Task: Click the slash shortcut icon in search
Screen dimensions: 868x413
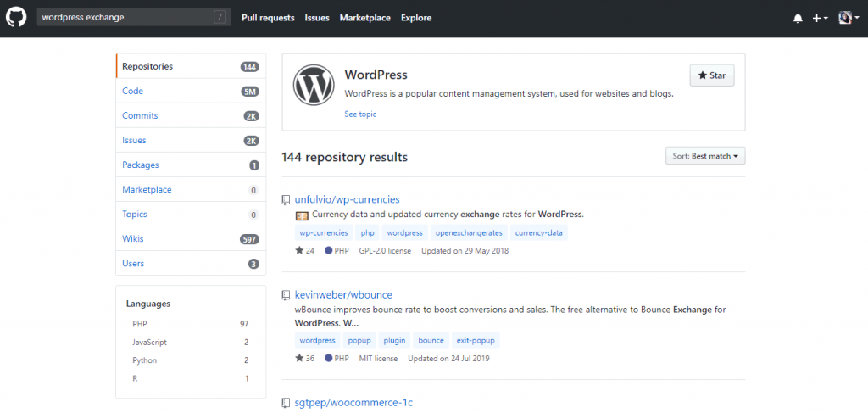Action: click(x=220, y=18)
